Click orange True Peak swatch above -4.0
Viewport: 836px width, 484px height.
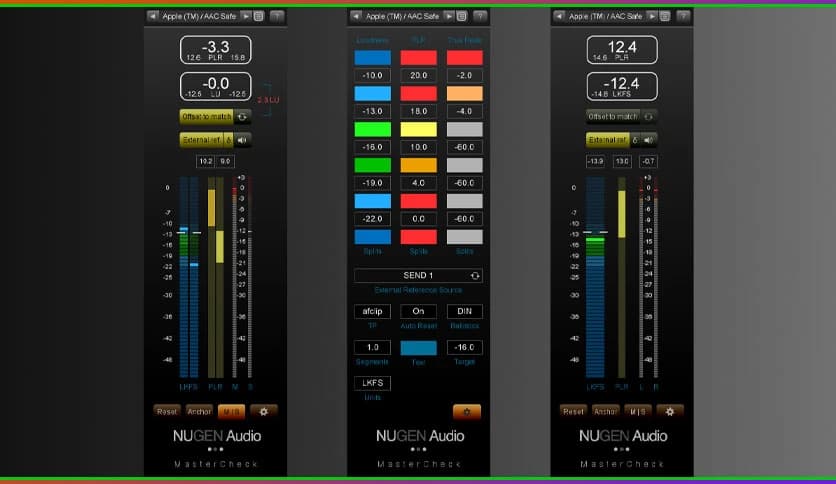coord(464,93)
